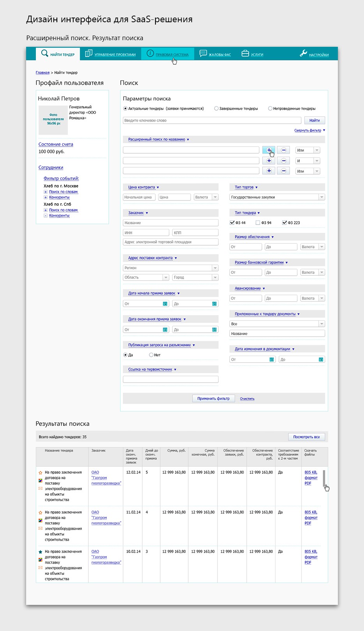The image size is (364, 631).
Task: Open calendar for 'Дата изменения в документации' До
Action: [x=321, y=360]
